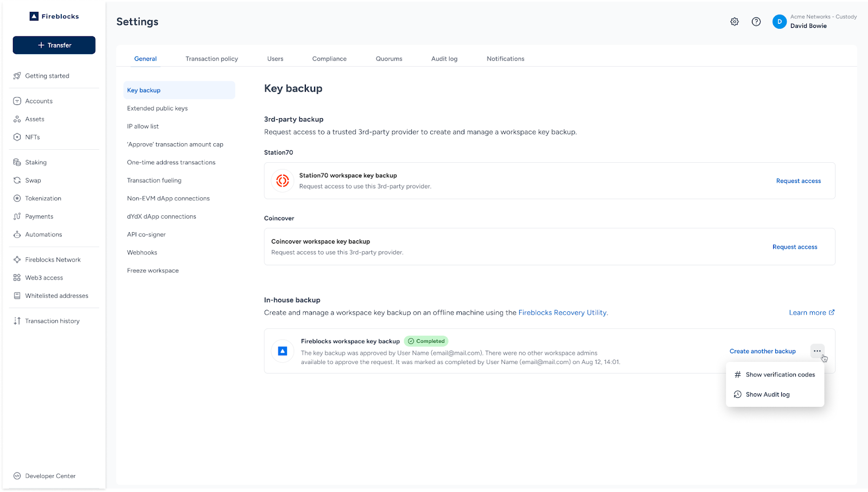Open Non-EVM dApp connections setting
Viewport: 868px width, 492px height.
[x=168, y=199]
